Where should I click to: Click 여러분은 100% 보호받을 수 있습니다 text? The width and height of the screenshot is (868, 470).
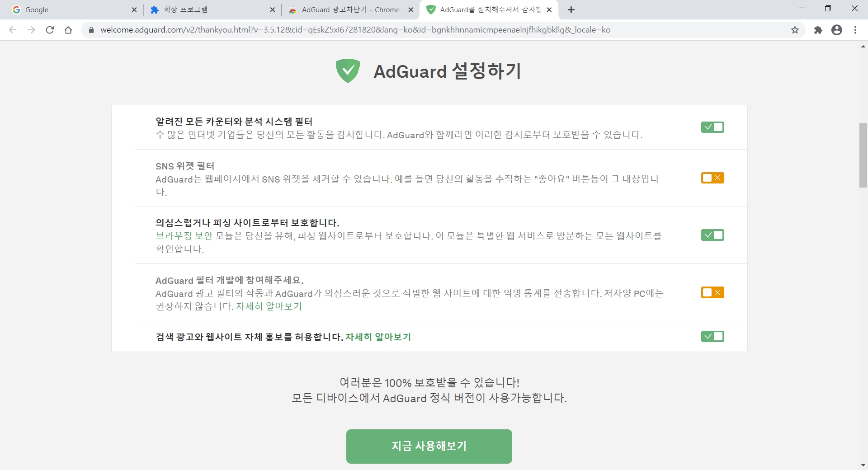point(429,383)
